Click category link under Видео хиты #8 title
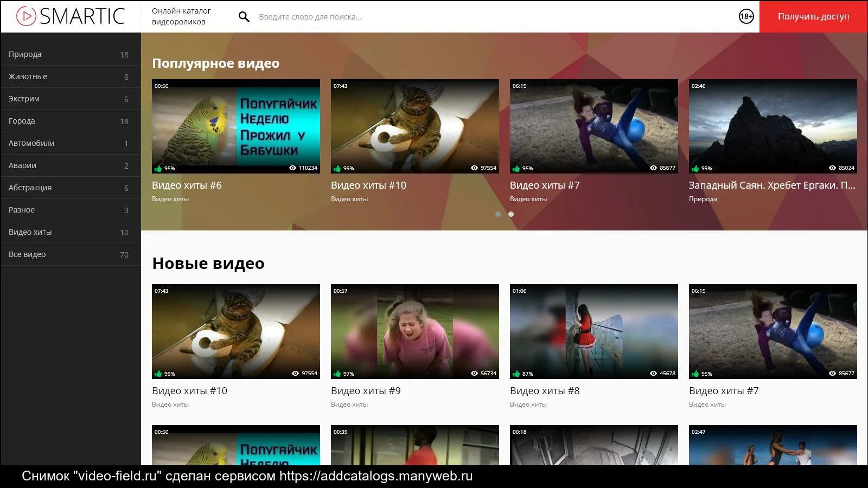 tap(528, 404)
